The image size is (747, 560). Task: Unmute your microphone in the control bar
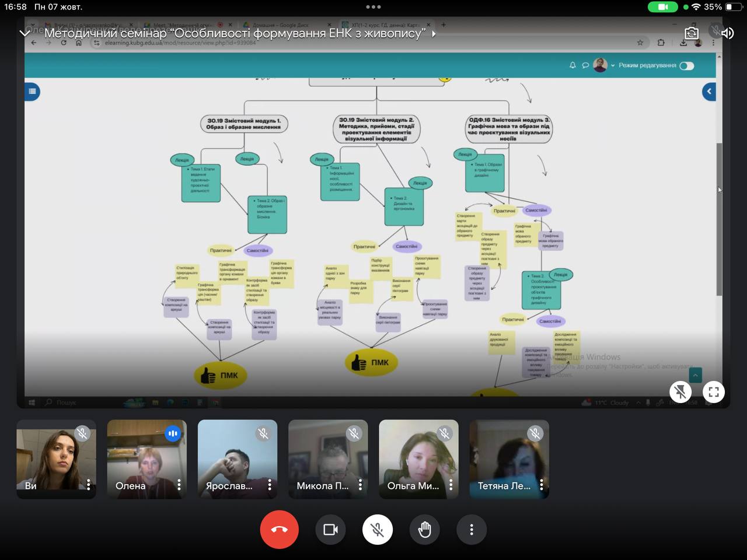378,530
